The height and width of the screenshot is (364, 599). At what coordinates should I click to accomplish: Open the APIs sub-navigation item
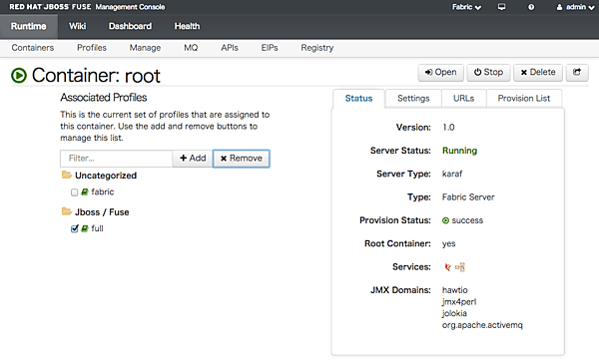[x=230, y=48]
